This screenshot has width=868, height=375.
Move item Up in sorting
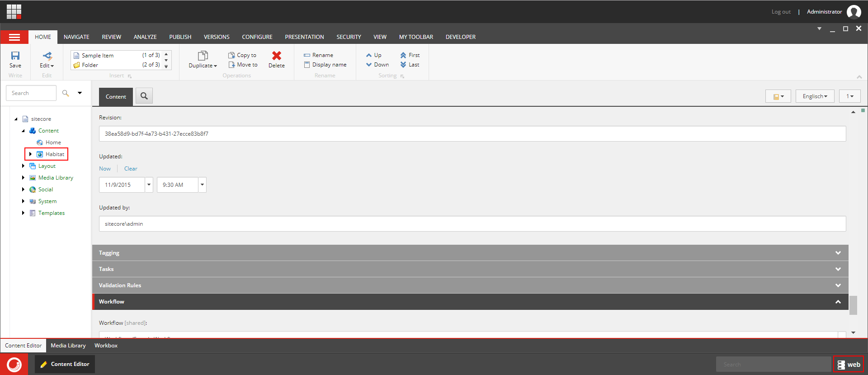point(374,55)
